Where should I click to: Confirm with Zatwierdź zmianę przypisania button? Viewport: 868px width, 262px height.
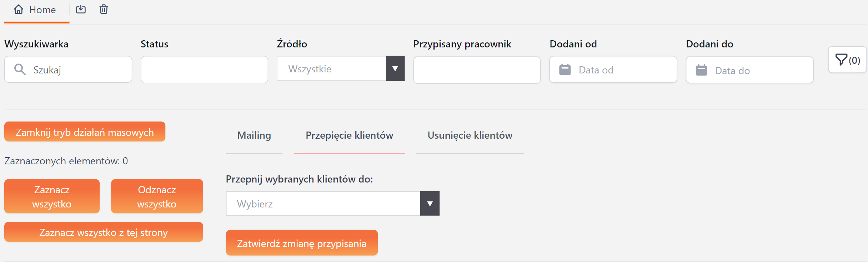tap(302, 243)
